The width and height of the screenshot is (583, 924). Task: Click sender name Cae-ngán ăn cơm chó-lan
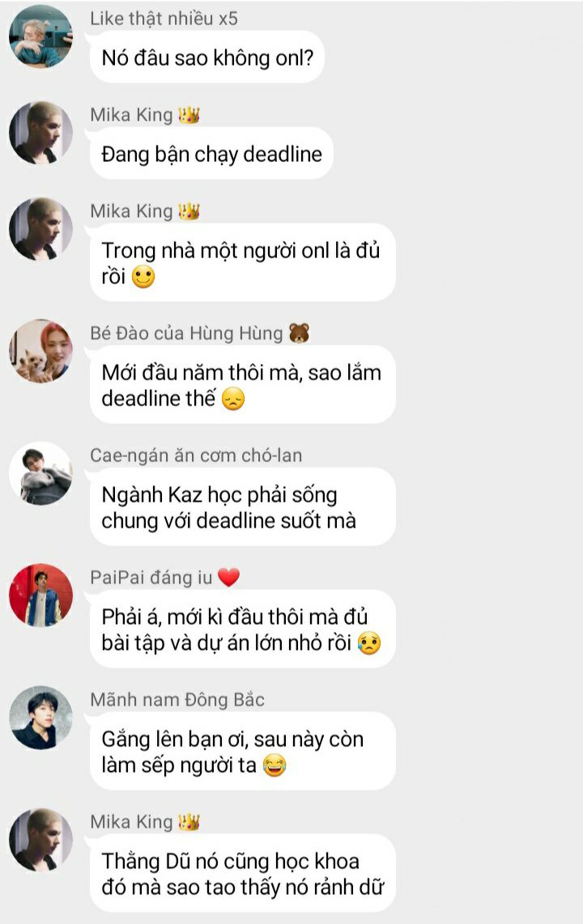[196, 455]
